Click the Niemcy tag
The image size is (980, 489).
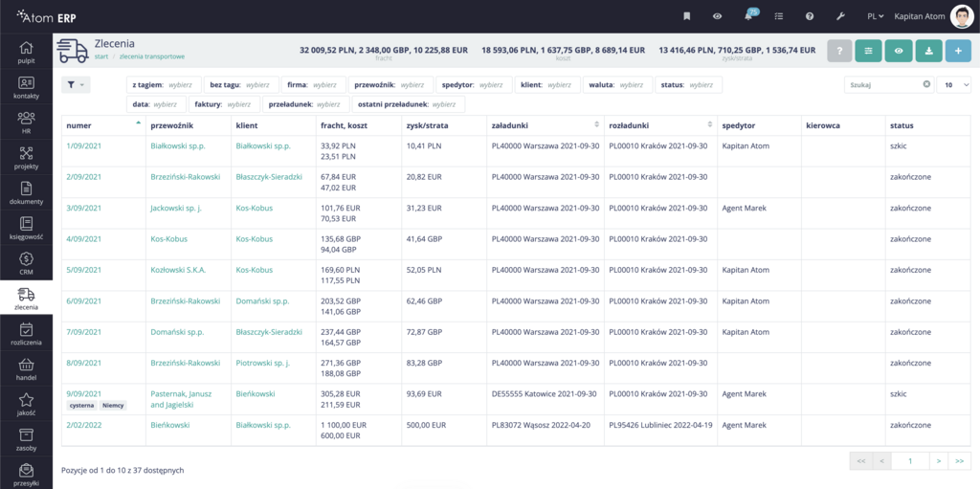pyautogui.click(x=113, y=405)
